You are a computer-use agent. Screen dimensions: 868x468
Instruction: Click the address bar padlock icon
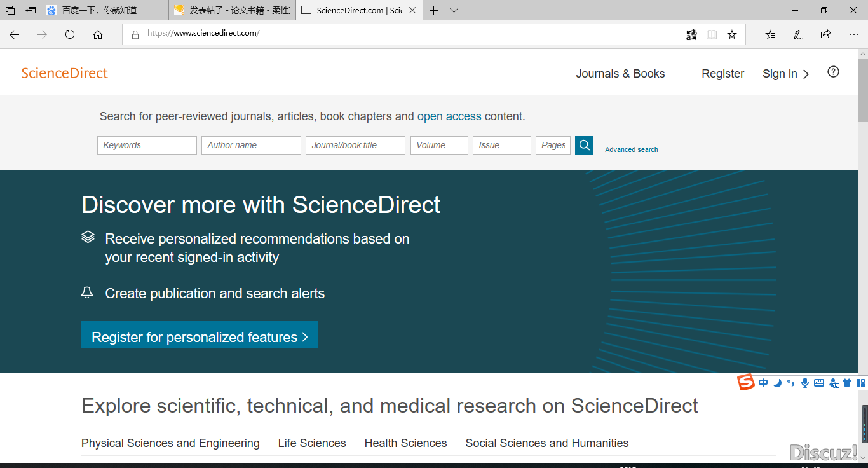135,35
